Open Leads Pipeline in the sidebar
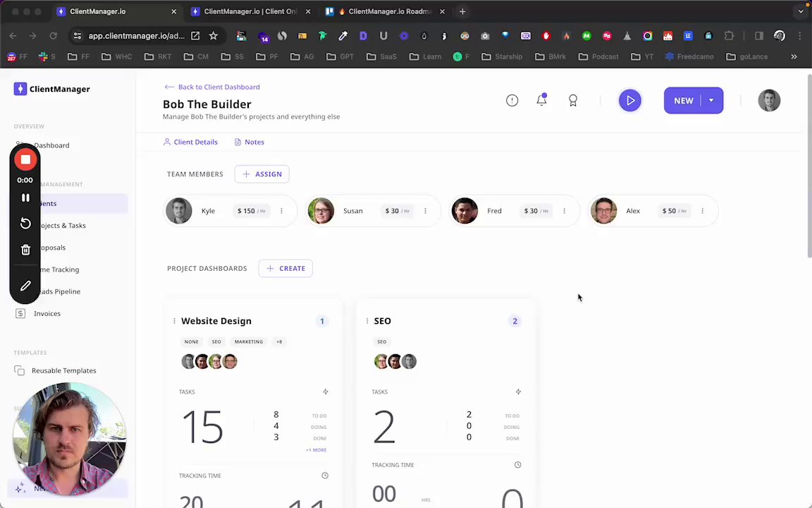Image resolution: width=812 pixels, height=508 pixels. 60,292
